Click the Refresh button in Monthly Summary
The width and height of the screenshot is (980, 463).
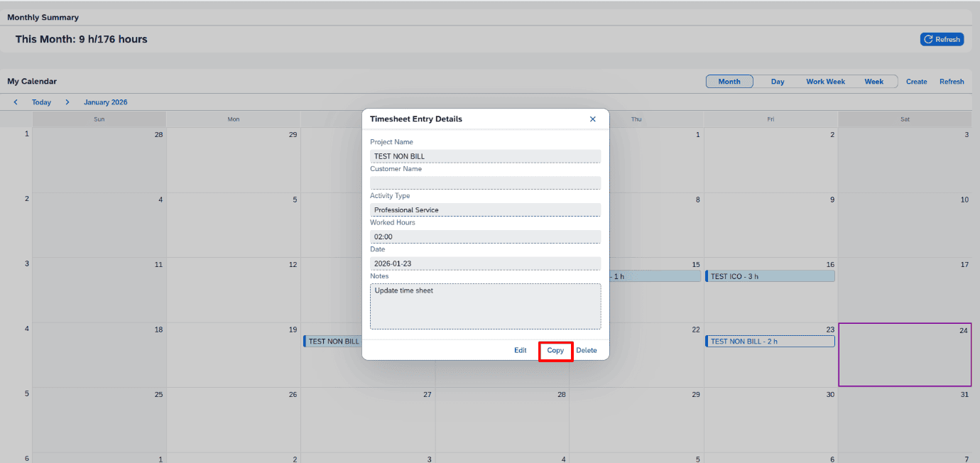(942, 40)
